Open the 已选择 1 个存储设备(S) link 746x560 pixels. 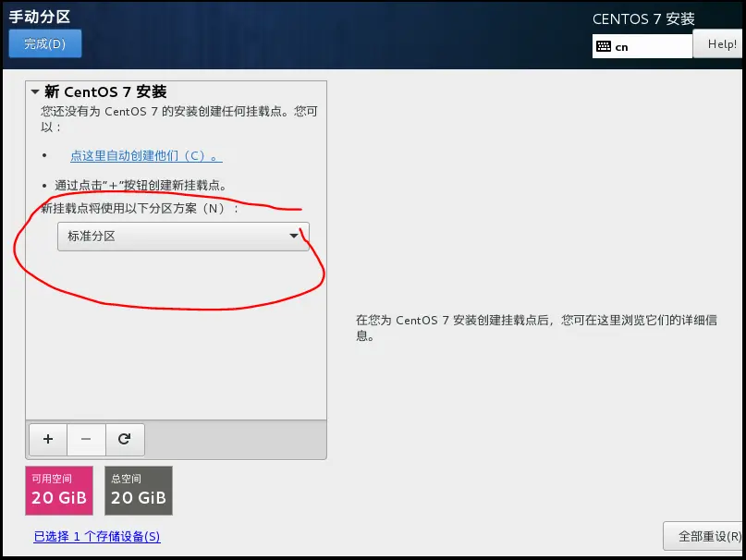tap(96, 536)
